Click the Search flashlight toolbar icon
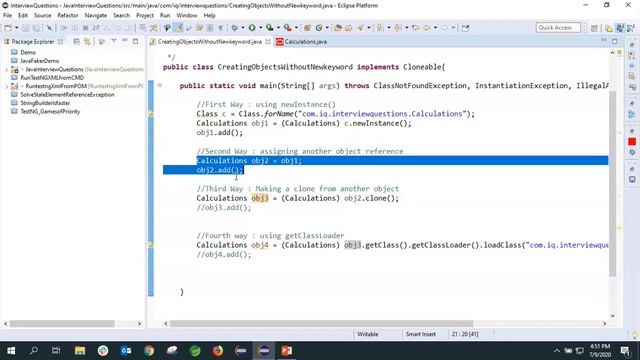640x360 pixels. [360, 28]
